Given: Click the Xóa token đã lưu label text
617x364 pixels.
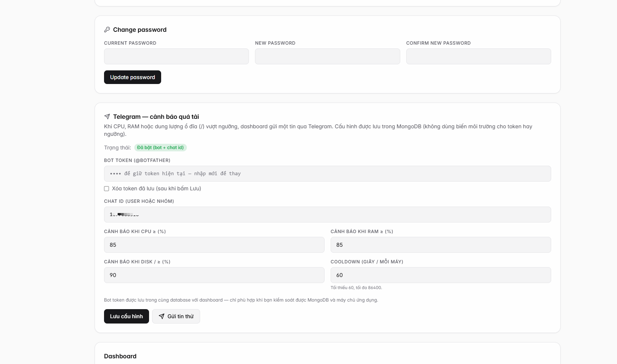Looking at the screenshot, I should pos(157,188).
